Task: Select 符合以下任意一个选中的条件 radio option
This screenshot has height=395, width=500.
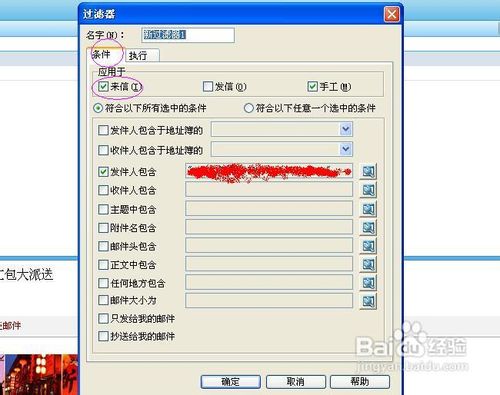Action: 249,108
